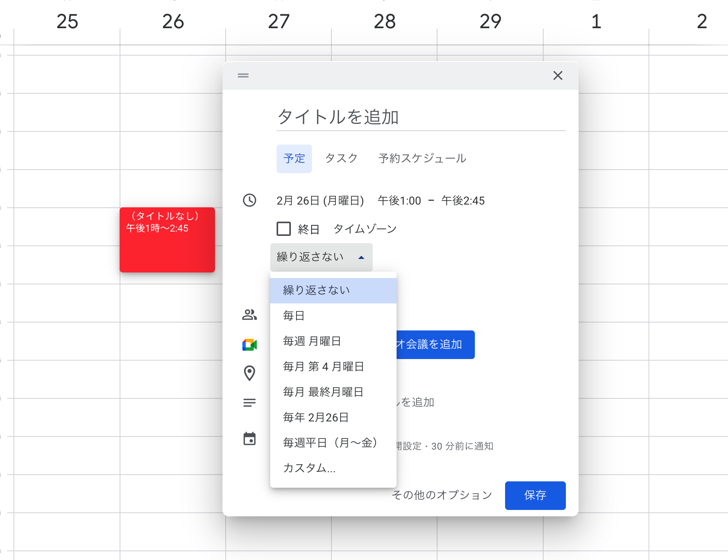Select day 1 column header
728x560 pixels.
click(596, 21)
